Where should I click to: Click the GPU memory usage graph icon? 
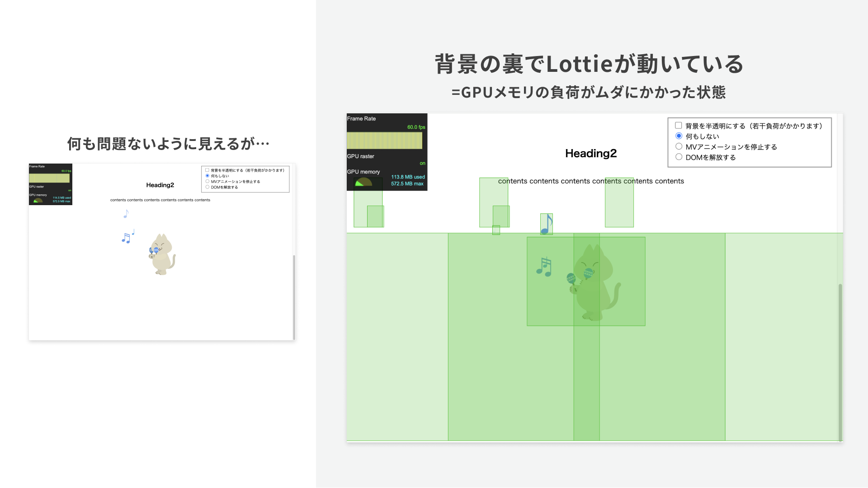tap(361, 183)
